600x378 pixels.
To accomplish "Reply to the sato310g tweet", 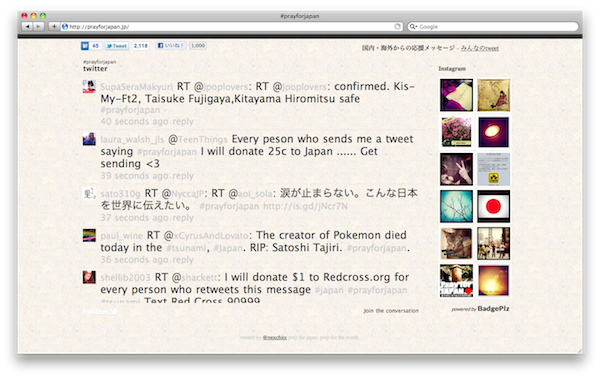I will coord(183,218).
